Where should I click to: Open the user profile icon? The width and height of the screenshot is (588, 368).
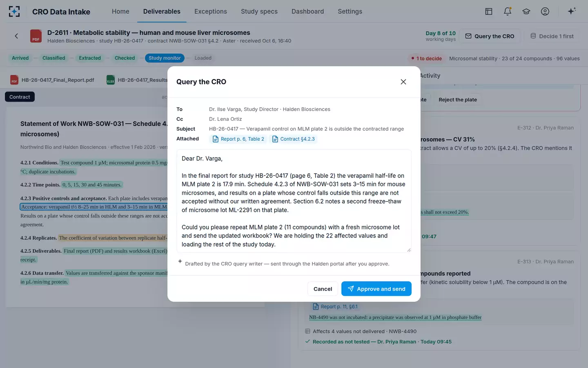point(545,11)
